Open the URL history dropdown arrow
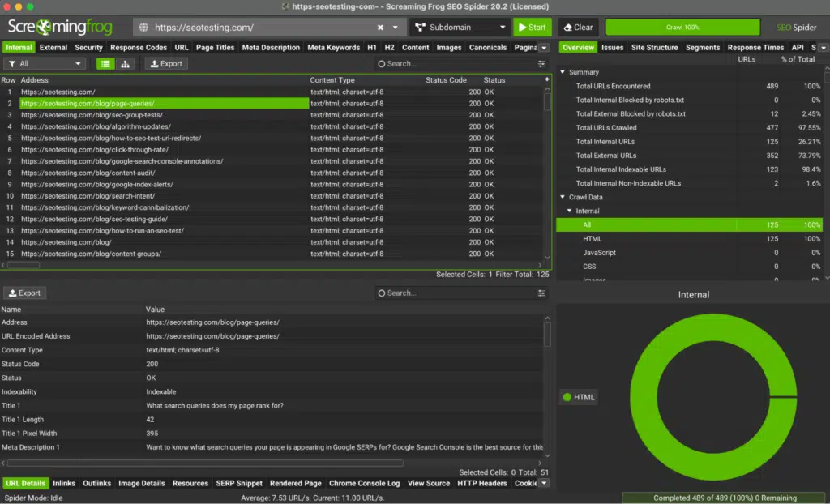This screenshot has height=504, width=830. pyautogui.click(x=395, y=28)
